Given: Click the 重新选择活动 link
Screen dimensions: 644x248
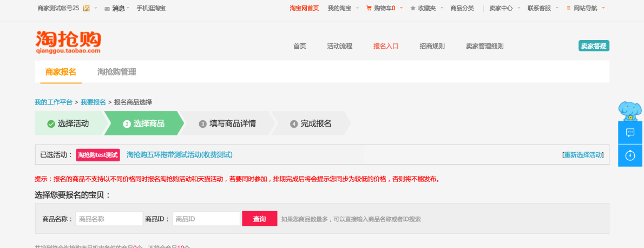Looking at the screenshot, I should tap(583, 155).
